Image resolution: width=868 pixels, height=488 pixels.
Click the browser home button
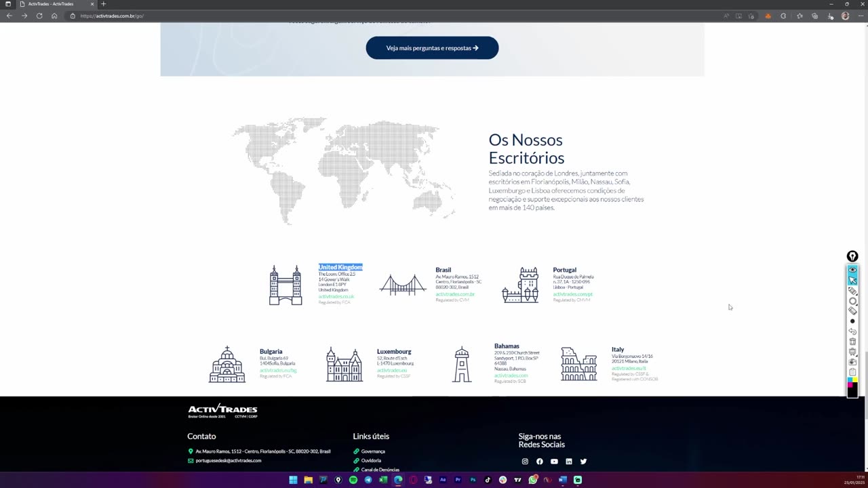coord(54,16)
